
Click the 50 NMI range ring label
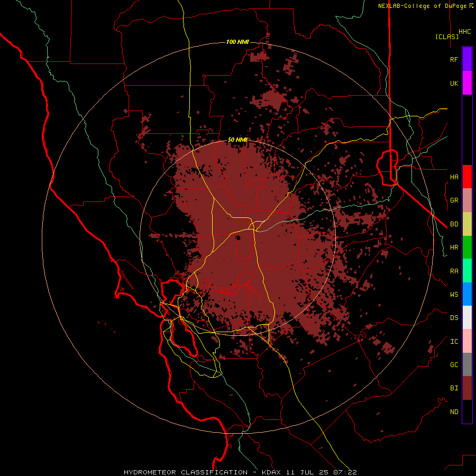(237, 140)
